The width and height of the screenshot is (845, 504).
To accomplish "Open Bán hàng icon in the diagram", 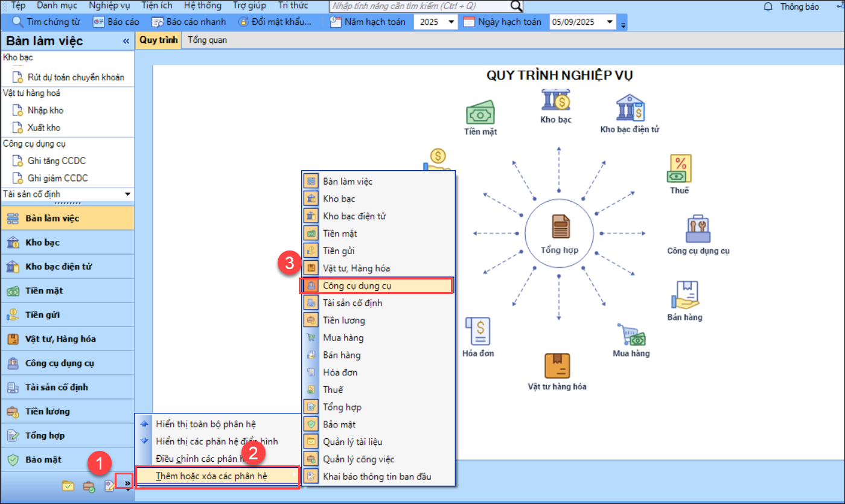I will pos(684,295).
